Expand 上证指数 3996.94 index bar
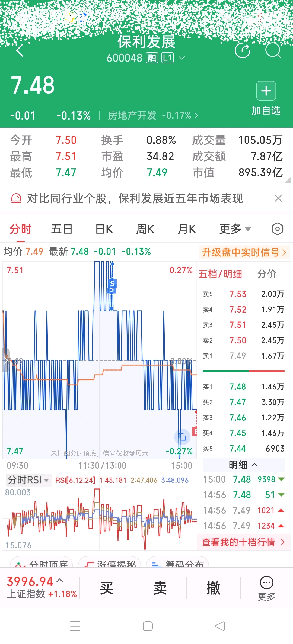The width and height of the screenshot is (293, 644). (42, 587)
